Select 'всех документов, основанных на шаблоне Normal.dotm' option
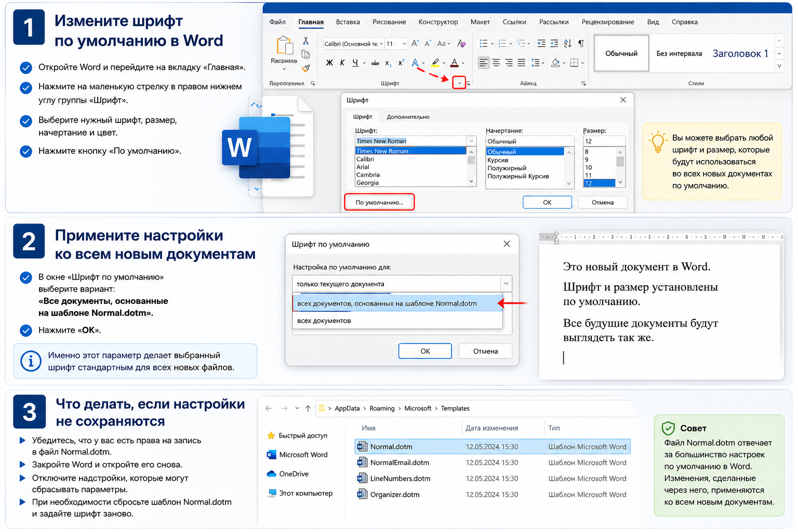The height and width of the screenshot is (532, 798). click(397, 303)
